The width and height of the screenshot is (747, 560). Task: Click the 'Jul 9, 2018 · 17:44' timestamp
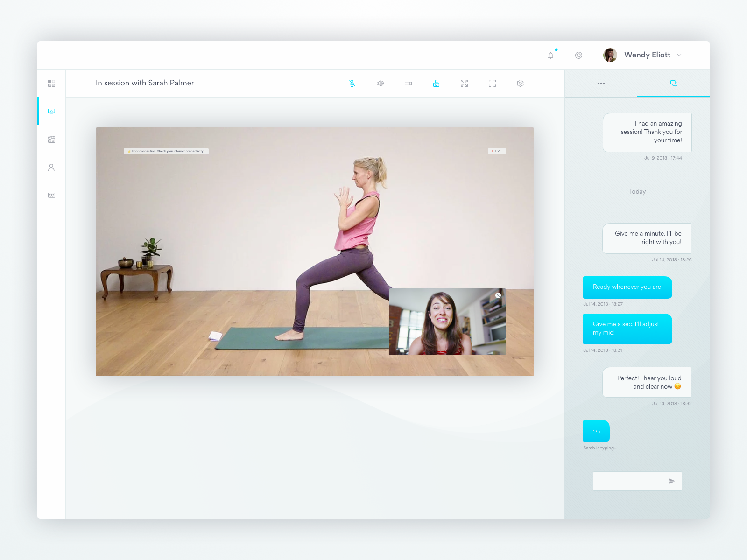(x=663, y=158)
